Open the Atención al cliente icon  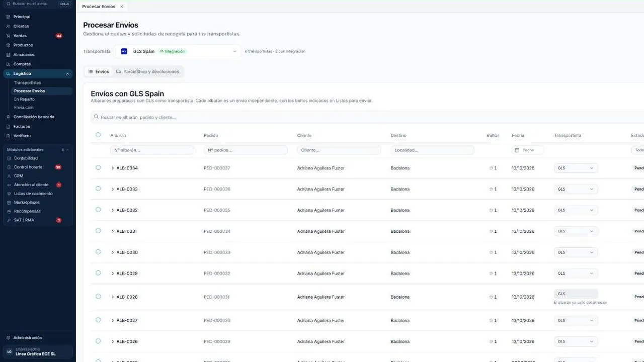(x=9, y=185)
